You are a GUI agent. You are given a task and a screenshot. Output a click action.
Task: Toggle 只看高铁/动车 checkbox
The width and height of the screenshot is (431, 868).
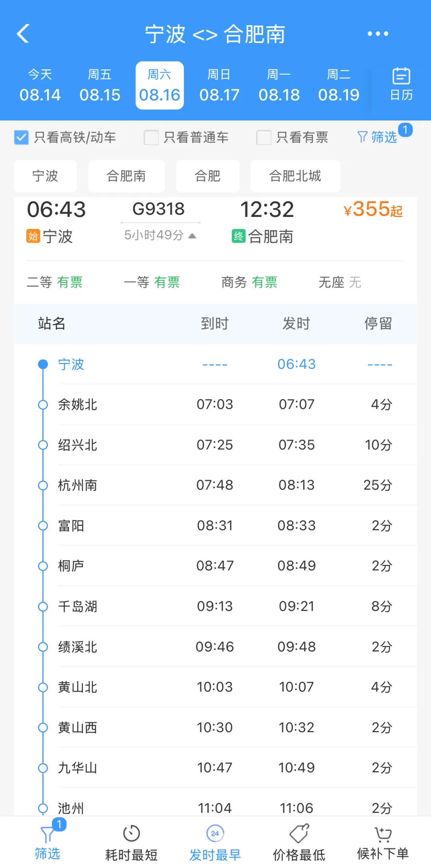21,138
